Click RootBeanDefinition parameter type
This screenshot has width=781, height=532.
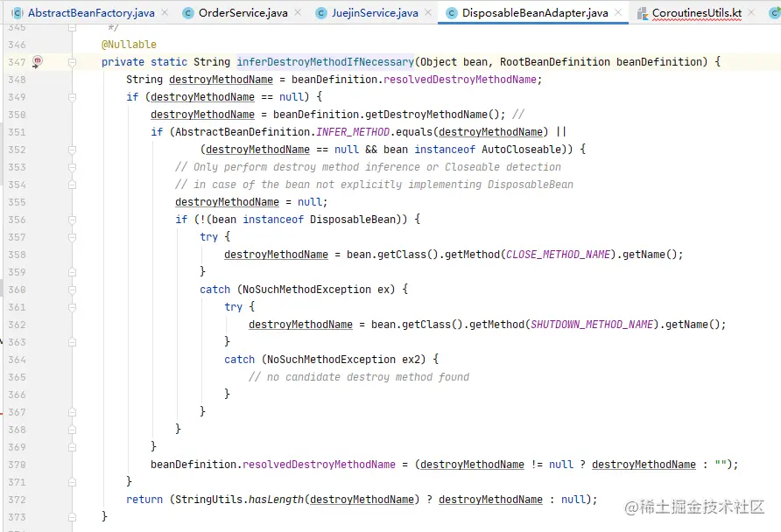555,62
